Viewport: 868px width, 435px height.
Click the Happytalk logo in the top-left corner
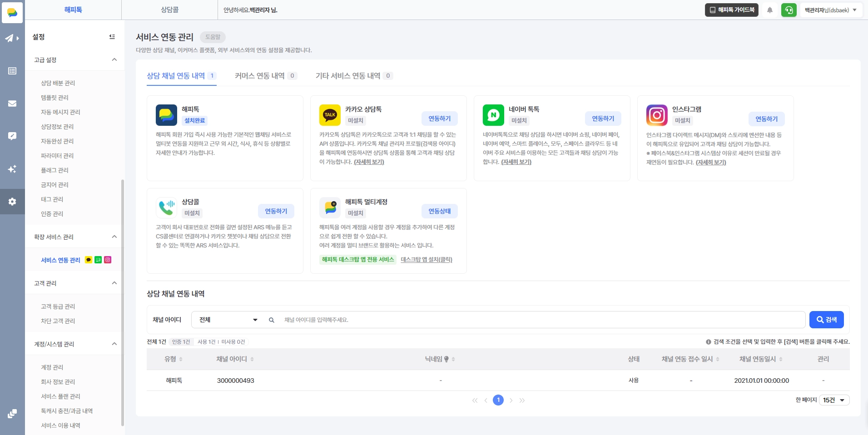coord(12,12)
